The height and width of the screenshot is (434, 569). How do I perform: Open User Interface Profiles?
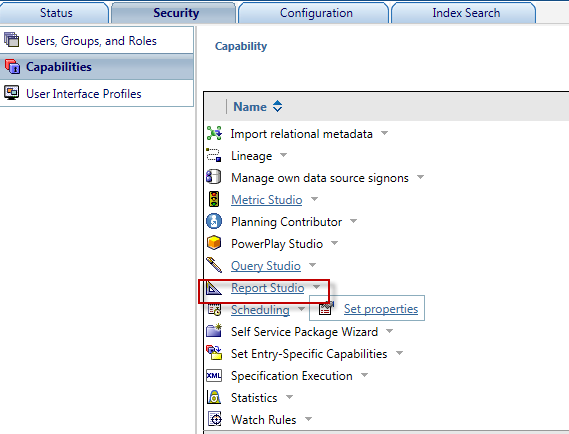coord(97,94)
